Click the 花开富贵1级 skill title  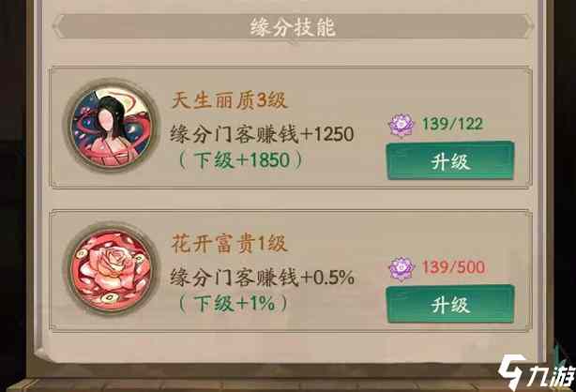point(229,244)
